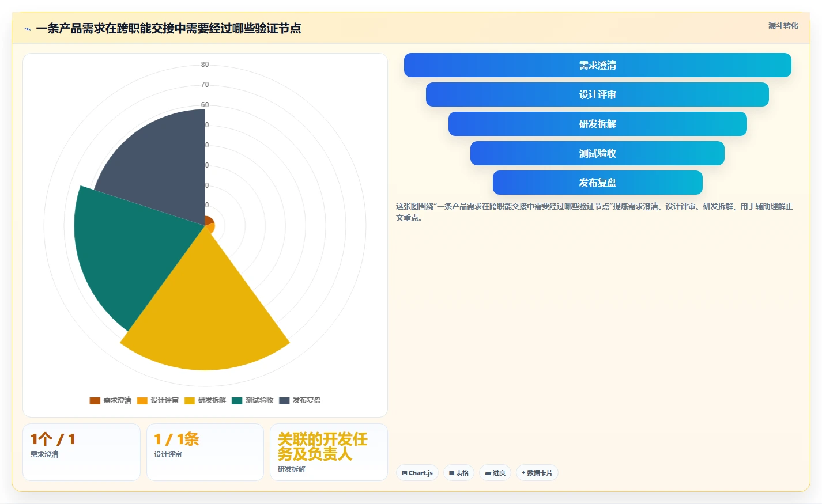
Task: Click the 设计评审 funnel bar
Action: coord(597,94)
